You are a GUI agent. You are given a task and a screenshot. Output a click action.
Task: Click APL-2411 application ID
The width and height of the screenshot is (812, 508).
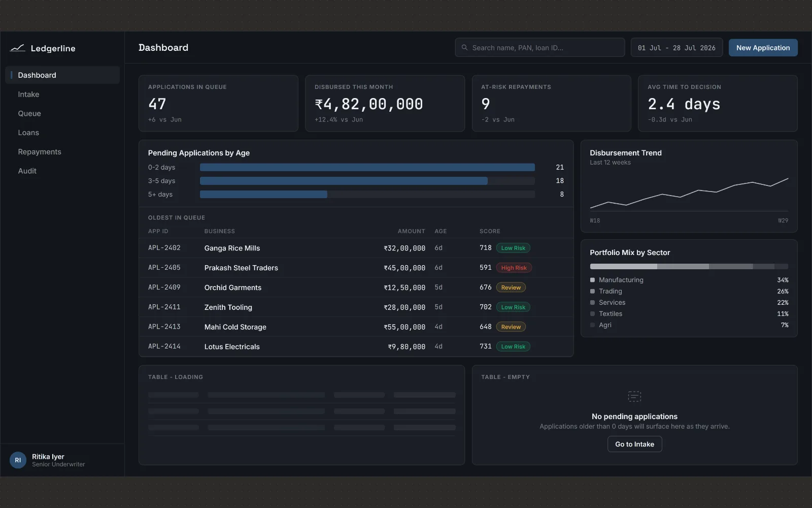point(164,307)
